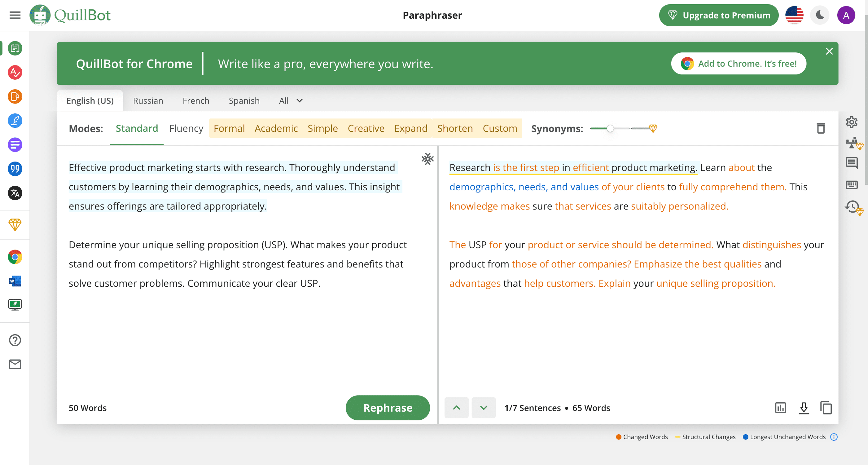The image size is (868, 465).
Task: Select the Academic paraphrasing mode
Action: click(x=276, y=128)
